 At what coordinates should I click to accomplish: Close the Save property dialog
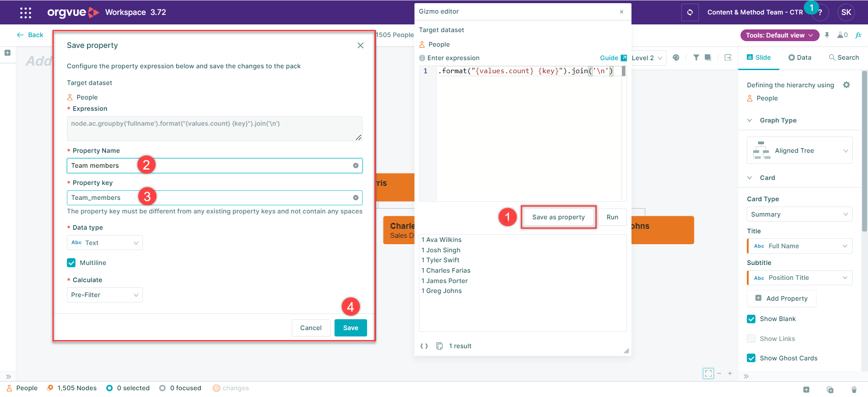point(360,45)
